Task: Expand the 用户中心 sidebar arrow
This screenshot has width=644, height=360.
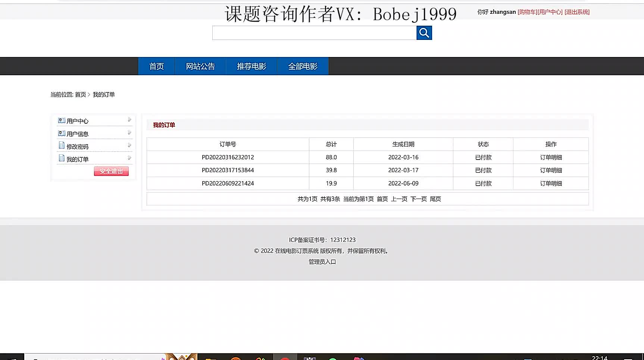Action: tap(129, 120)
